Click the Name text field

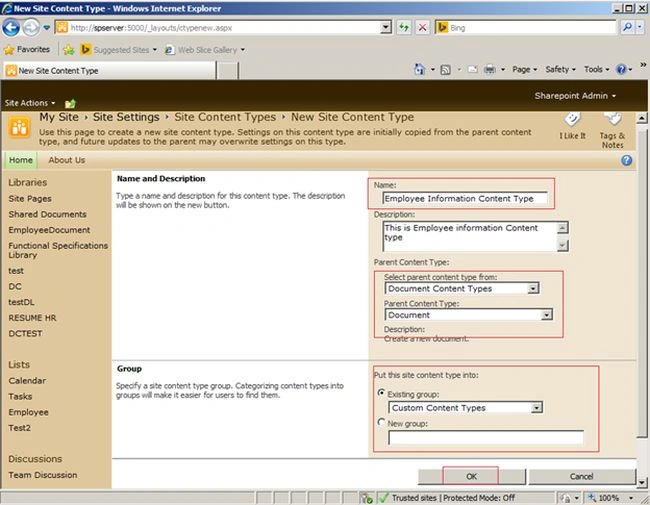click(465, 199)
